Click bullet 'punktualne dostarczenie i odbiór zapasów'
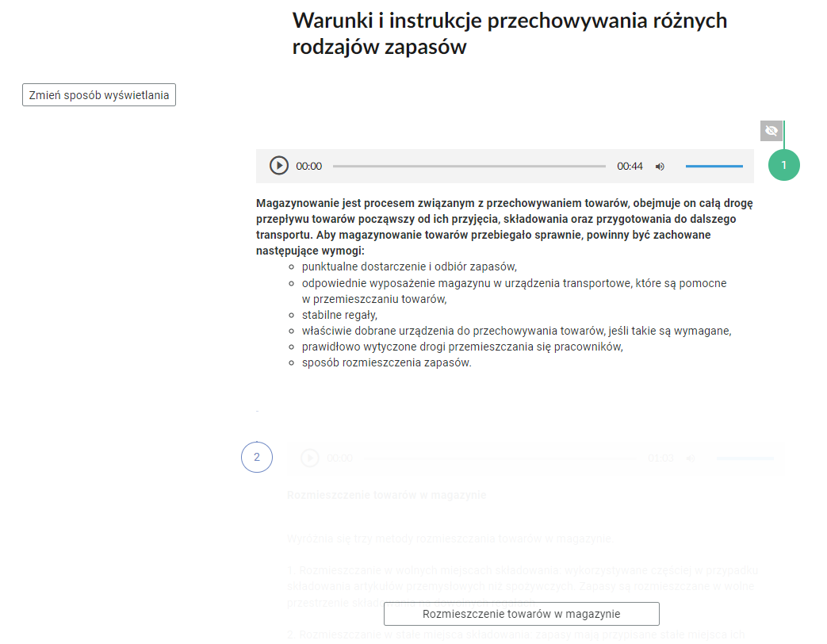The width and height of the screenshot is (827, 644). tap(409, 266)
